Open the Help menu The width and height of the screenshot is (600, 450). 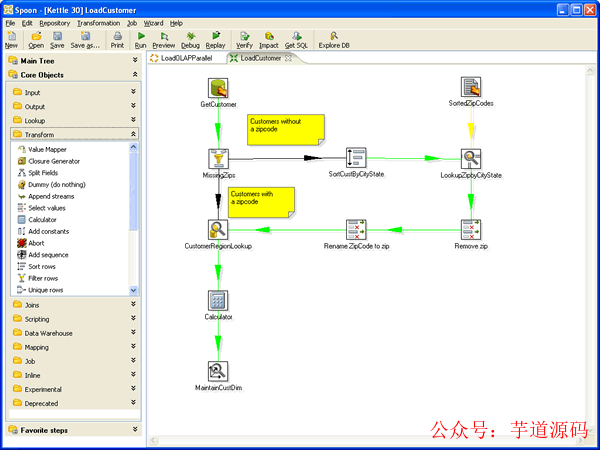point(176,23)
